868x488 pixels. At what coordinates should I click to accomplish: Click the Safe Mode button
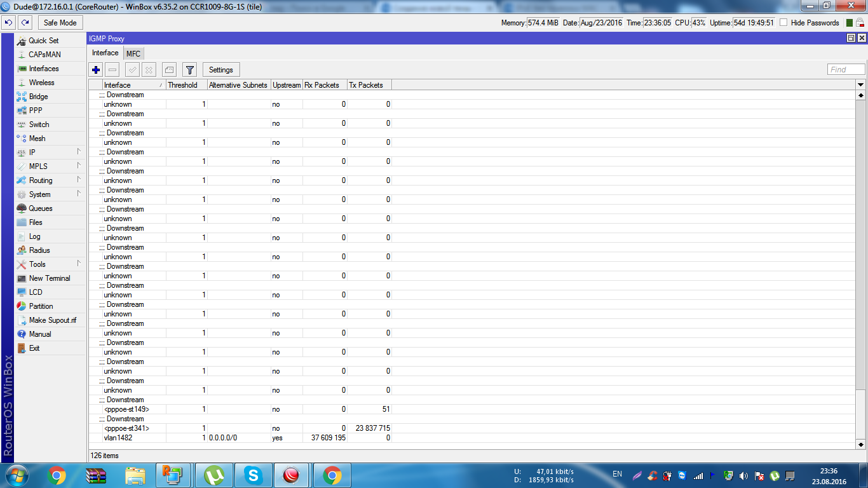[x=60, y=23]
